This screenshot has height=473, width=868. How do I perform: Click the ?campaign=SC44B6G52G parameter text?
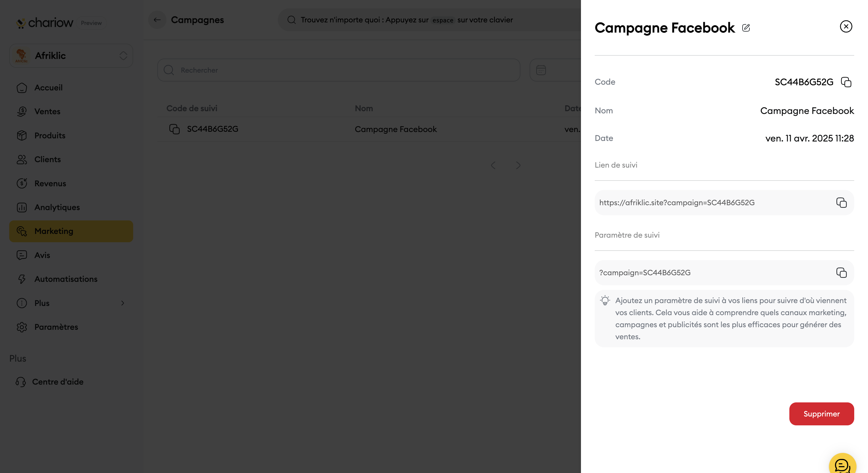[645, 273]
